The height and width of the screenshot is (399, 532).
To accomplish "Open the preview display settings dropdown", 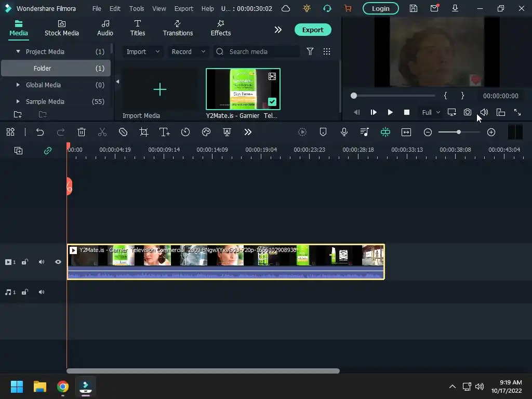I will 451,112.
